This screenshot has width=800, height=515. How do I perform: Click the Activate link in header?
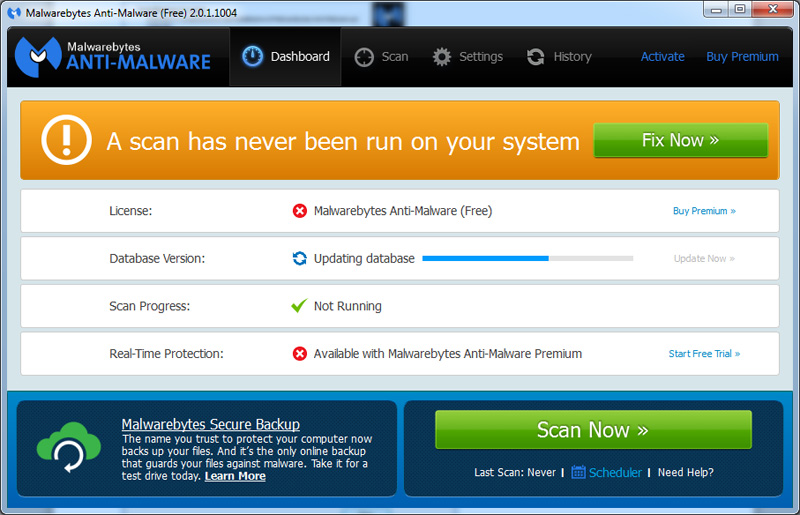coord(662,57)
